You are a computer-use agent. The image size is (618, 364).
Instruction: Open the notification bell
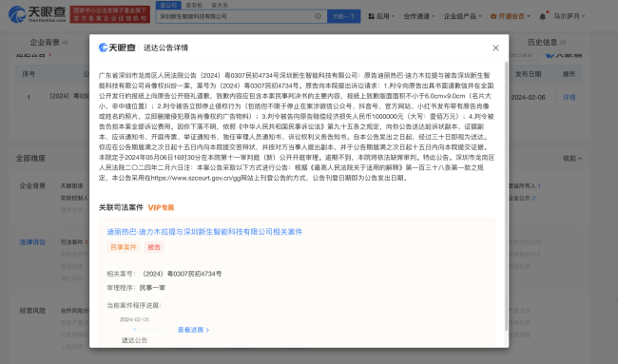[x=543, y=16]
